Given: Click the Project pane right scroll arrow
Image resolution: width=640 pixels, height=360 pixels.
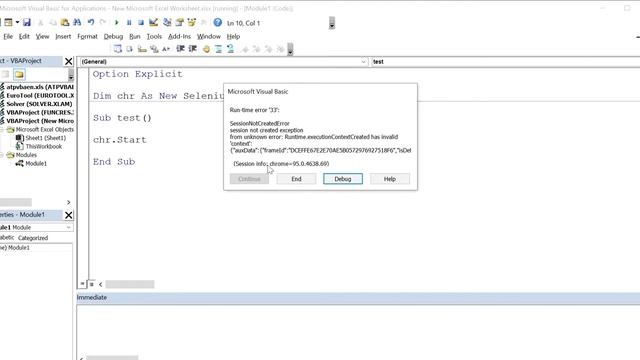Looking at the screenshot, I should click(69, 202).
